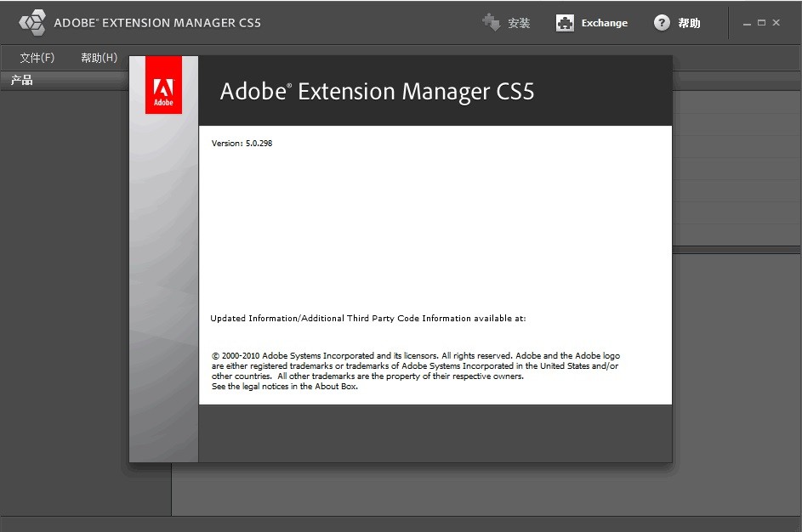Click the Adobe Extension Manager CS5 dialog title

377,91
